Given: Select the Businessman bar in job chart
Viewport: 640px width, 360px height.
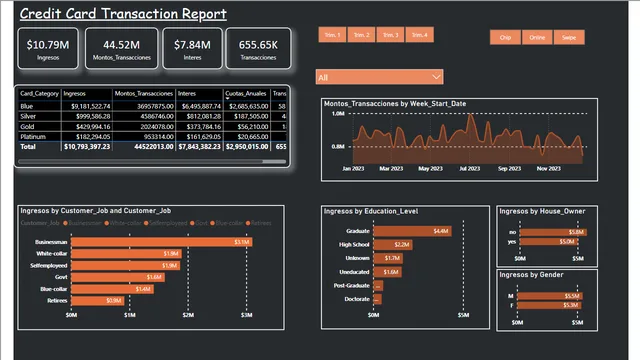Looking at the screenshot, I should coord(162,242).
